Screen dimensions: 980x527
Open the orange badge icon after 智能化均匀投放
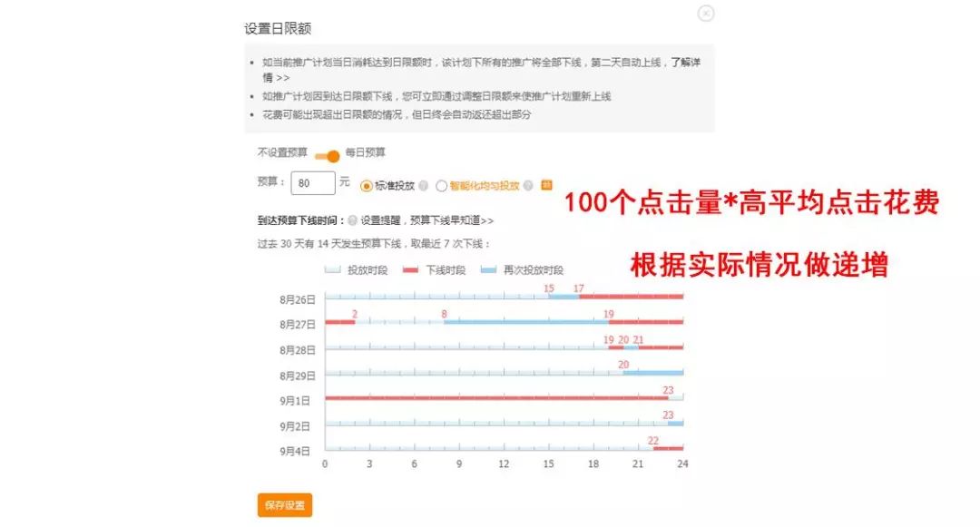pyautogui.click(x=546, y=185)
